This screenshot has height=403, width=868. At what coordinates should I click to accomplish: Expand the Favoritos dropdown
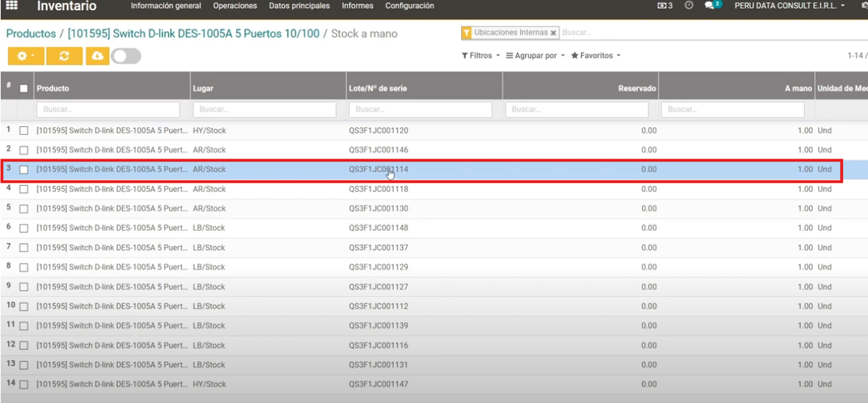pyautogui.click(x=595, y=55)
